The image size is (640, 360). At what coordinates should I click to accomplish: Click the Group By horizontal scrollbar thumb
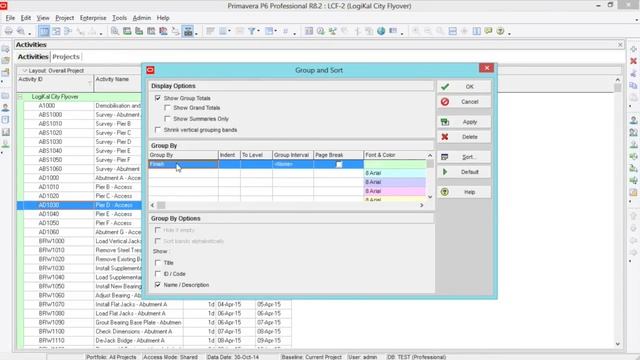coord(161,205)
